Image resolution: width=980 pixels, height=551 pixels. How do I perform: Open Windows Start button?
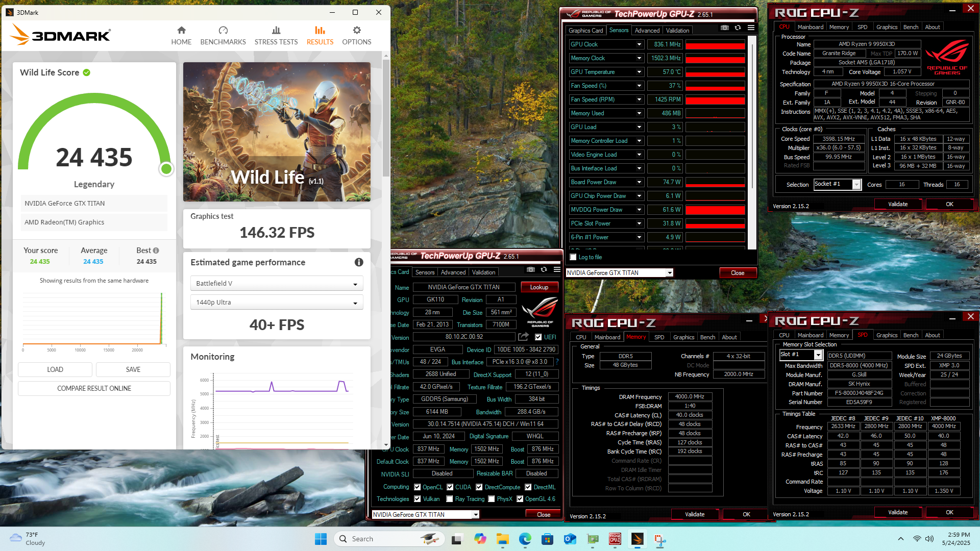321,539
